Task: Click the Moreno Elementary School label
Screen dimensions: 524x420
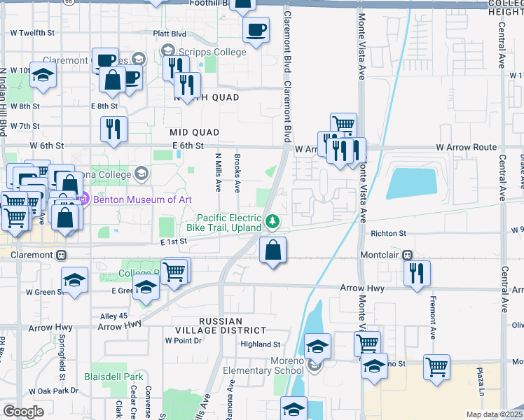Action: (x=263, y=365)
